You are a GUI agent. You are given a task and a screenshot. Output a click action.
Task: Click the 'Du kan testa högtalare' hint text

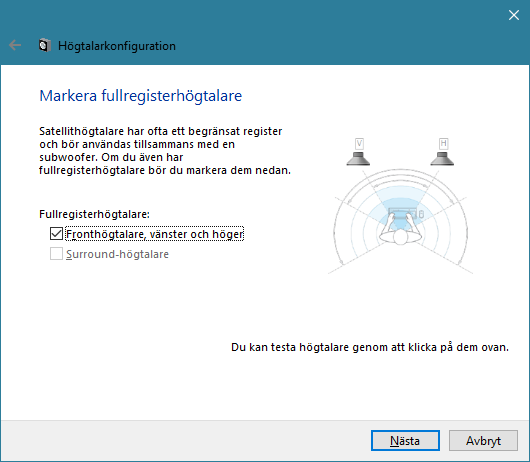click(x=370, y=347)
